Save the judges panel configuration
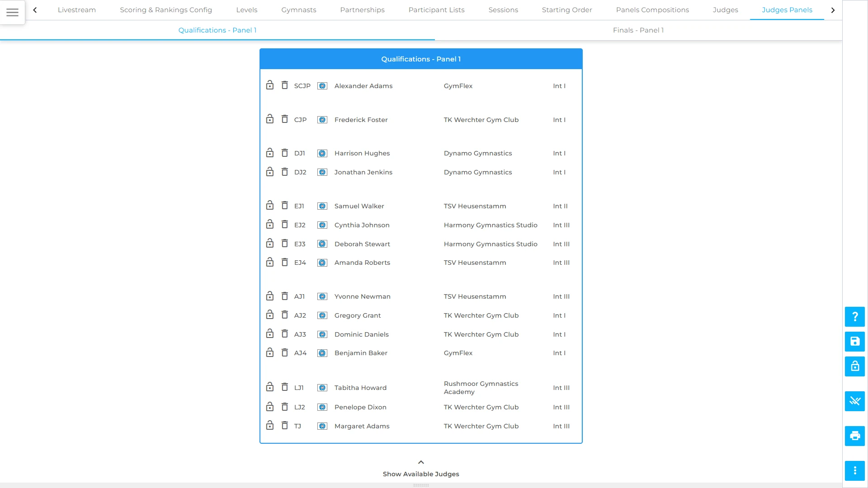This screenshot has width=868, height=488. (x=854, y=342)
